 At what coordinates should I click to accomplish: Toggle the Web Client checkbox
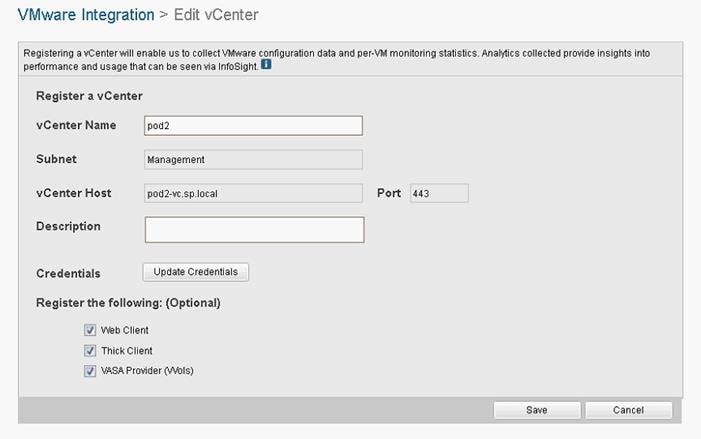[90, 330]
